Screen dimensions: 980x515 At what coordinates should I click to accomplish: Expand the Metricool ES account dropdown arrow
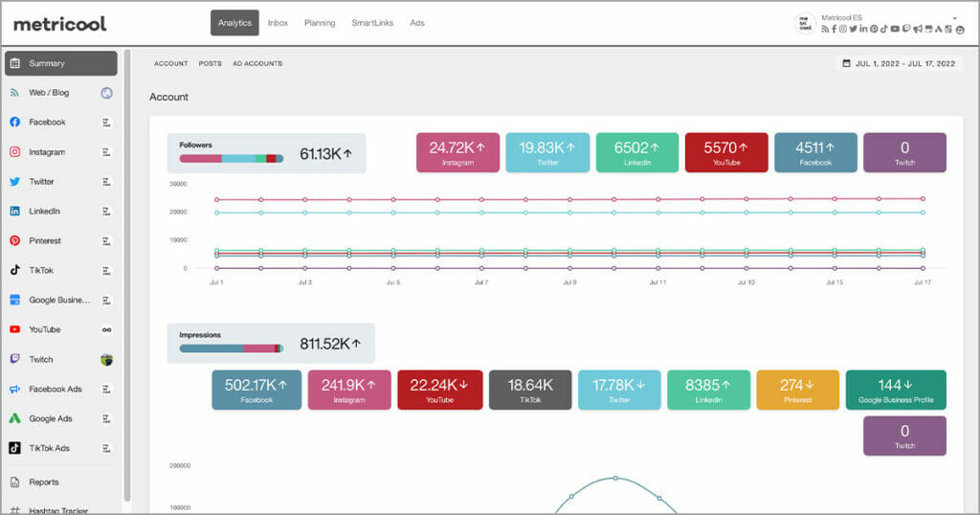(954, 17)
